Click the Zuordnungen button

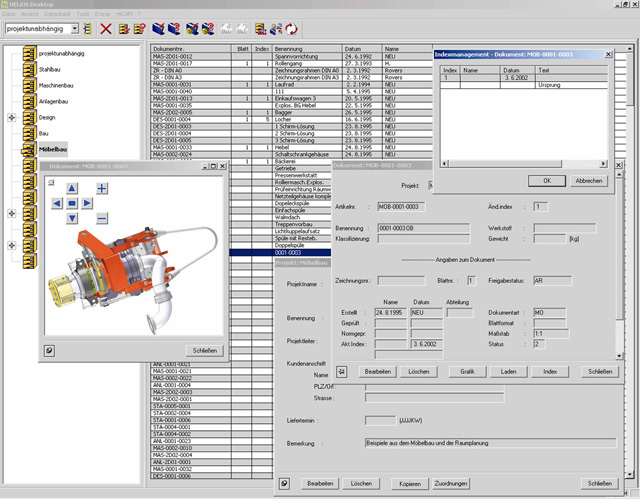tap(452, 483)
